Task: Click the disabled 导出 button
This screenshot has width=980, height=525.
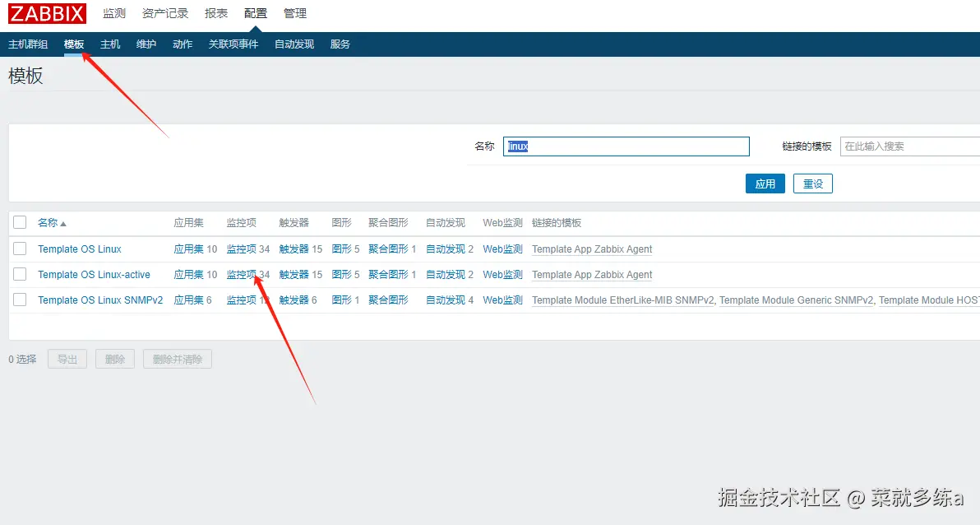Action: click(67, 359)
